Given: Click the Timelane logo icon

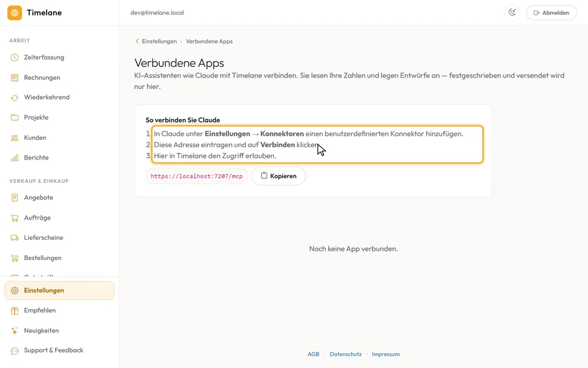Looking at the screenshot, I should tap(15, 13).
